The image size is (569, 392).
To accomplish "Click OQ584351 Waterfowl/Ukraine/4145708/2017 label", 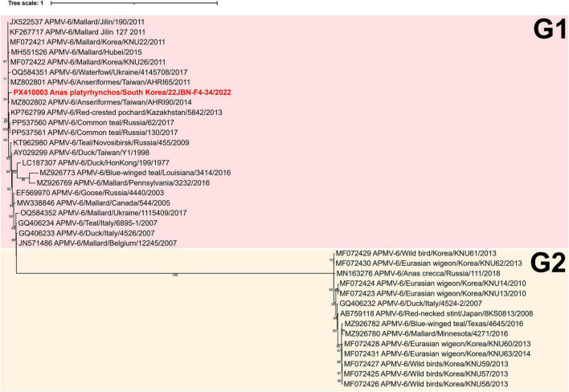I will pos(100,72).
